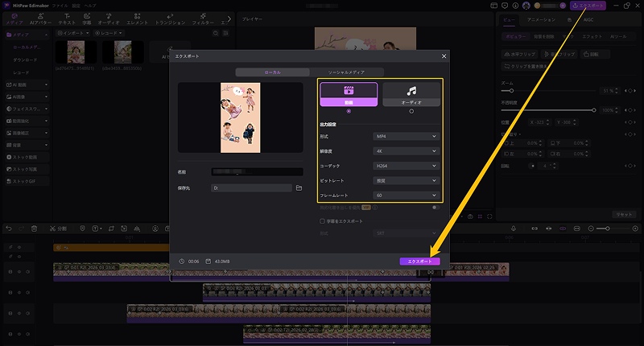
Task: Open the layout switcher icon in title bar
Action: click(494, 6)
